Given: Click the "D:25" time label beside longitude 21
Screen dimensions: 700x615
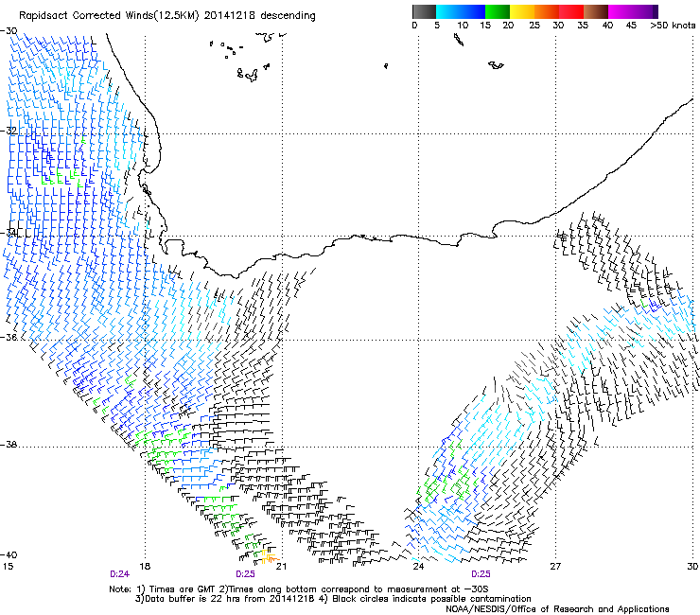Looking at the screenshot, I should tap(246, 574).
